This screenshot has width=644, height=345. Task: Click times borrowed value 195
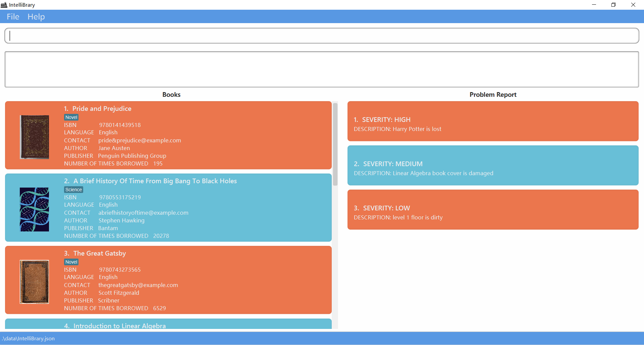pos(158,163)
